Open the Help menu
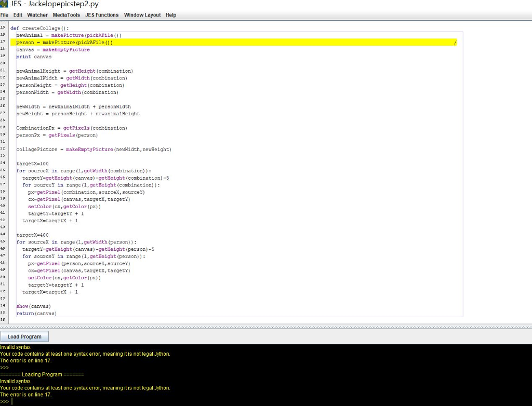Viewport: 532px width, 406px height. tap(171, 15)
